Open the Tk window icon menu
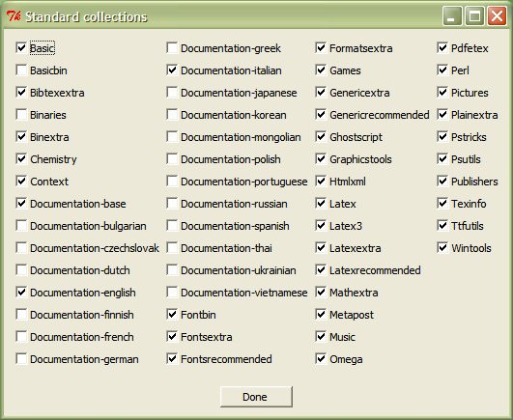Viewport: 513px width, 420px height. 14,15
